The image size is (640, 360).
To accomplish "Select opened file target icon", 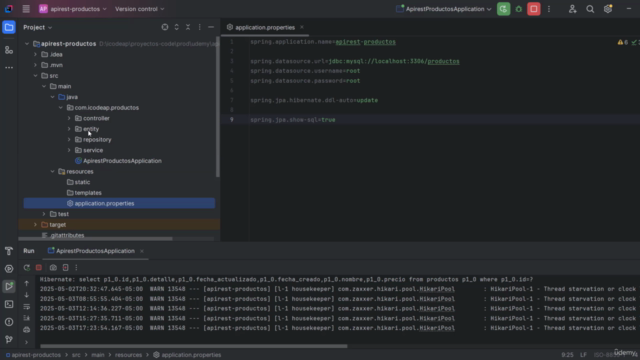I will coord(164,27).
